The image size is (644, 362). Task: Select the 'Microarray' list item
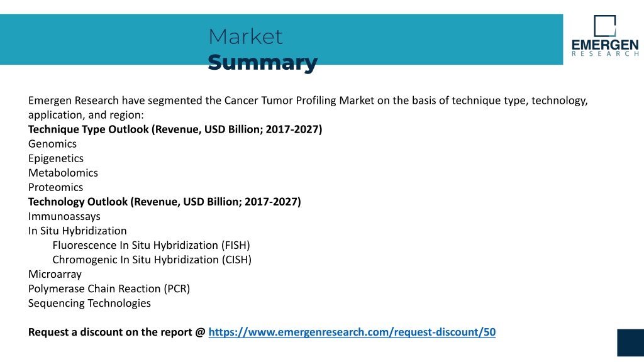pos(55,274)
